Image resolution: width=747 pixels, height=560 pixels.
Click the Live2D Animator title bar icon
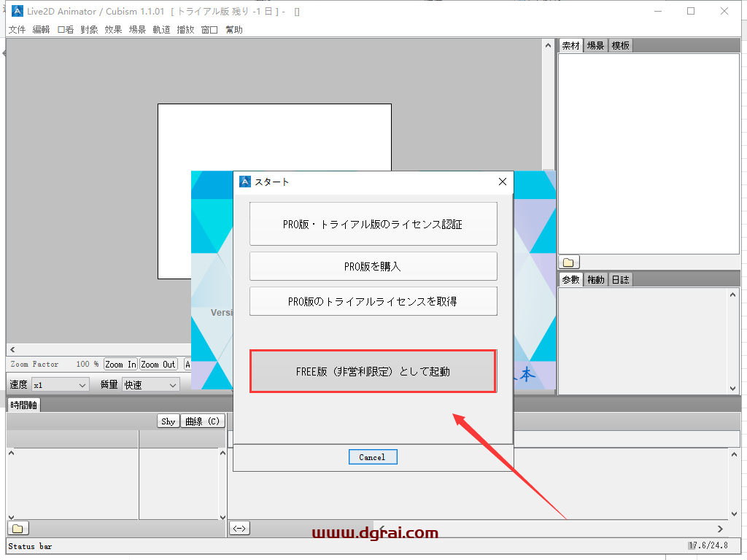[x=18, y=11]
